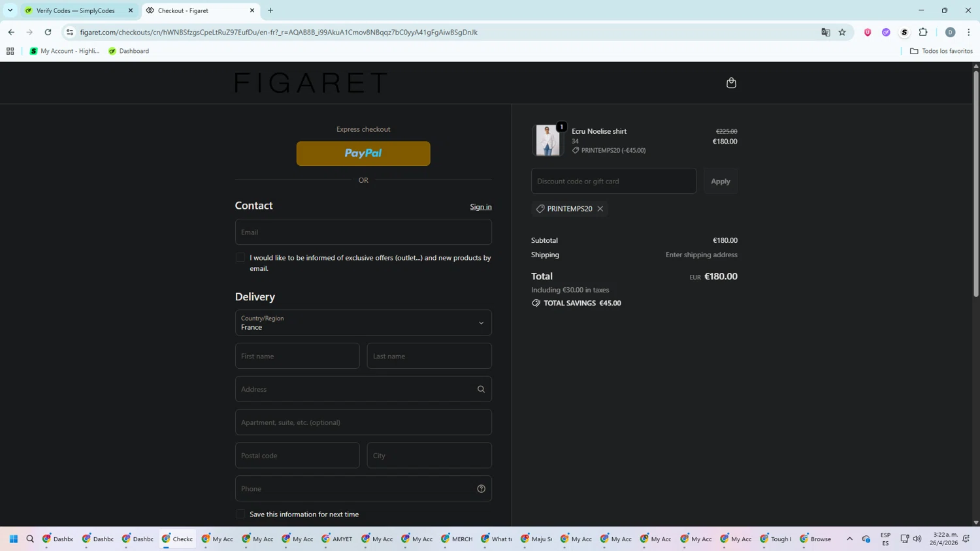Open the Todos los favoritos folder
This screenshot has height=551, width=980.
click(x=941, y=51)
